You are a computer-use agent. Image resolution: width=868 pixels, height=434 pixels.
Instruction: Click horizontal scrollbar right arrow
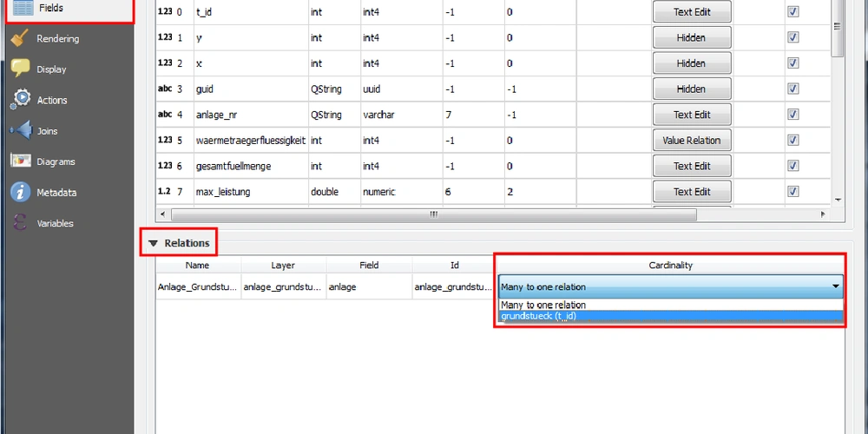click(823, 214)
